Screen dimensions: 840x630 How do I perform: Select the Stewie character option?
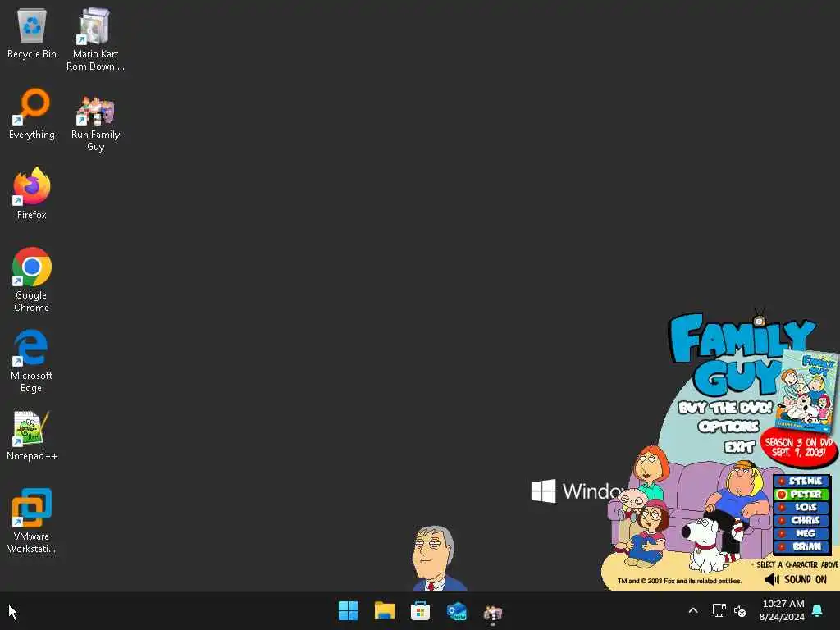801,481
